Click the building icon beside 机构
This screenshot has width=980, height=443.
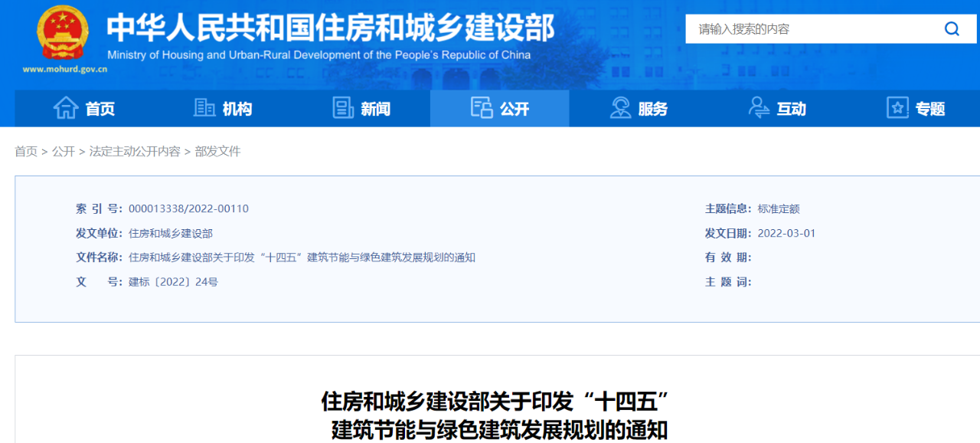click(204, 108)
